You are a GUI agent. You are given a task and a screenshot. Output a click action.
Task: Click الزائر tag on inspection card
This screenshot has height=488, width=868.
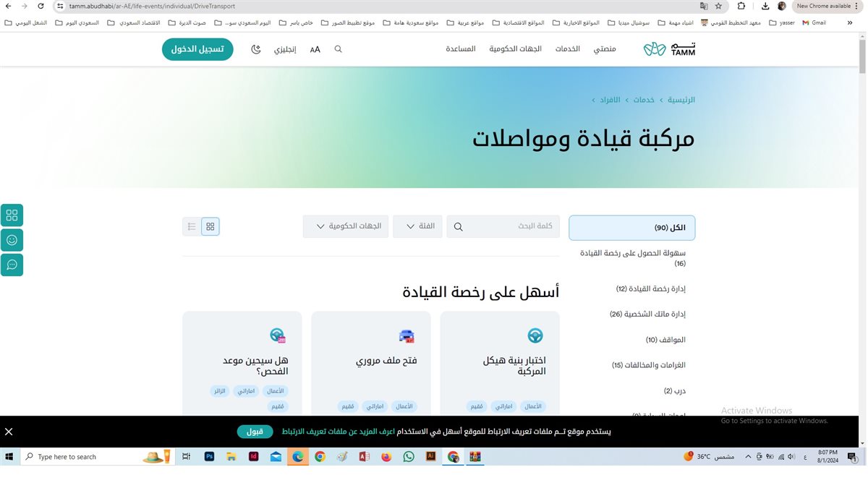coord(218,391)
